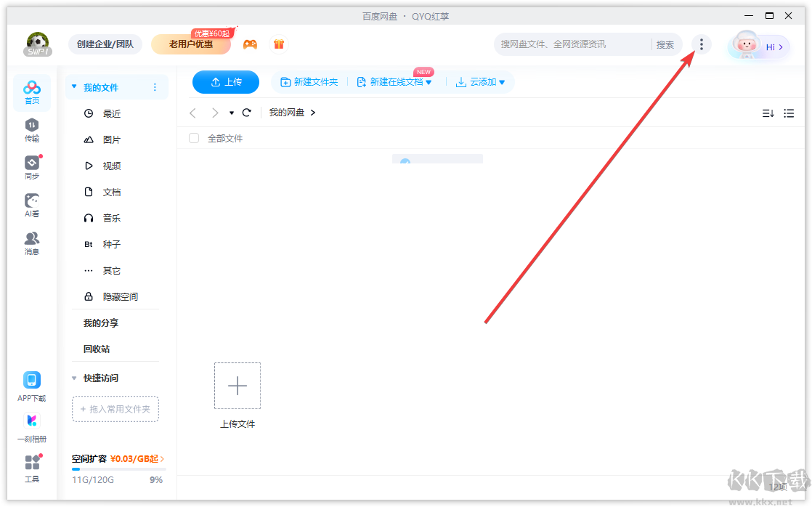The width and height of the screenshot is (812, 507).
Task: Click the storage usage progress bar
Action: pos(119,469)
